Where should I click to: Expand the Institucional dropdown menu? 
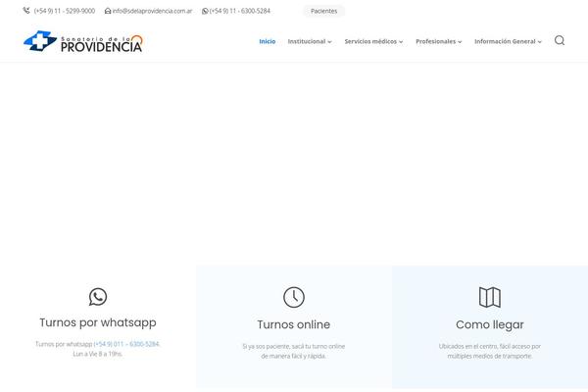309,41
